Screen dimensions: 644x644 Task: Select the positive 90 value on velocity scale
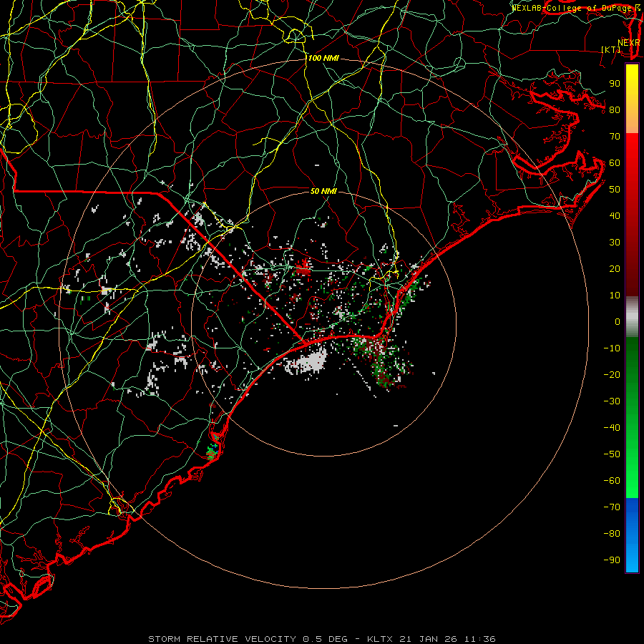tap(615, 84)
